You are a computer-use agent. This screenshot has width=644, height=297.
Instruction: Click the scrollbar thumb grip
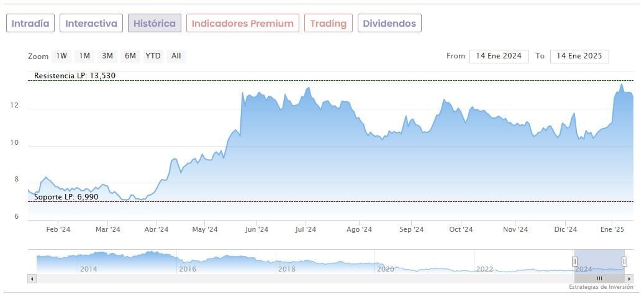[599, 278]
